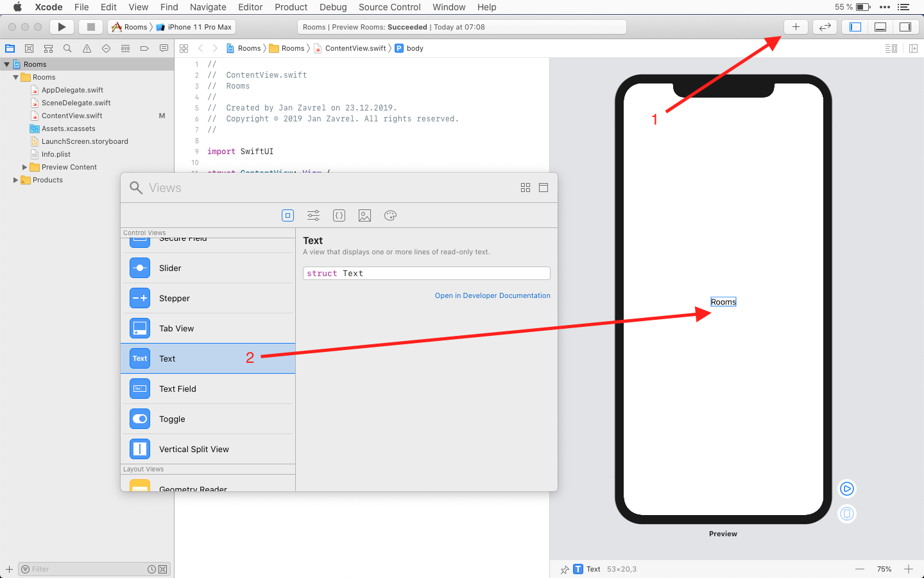The width and height of the screenshot is (924, 578).
Task: Toggle the Inspectors panel visibility
Action: coord(905,27)
